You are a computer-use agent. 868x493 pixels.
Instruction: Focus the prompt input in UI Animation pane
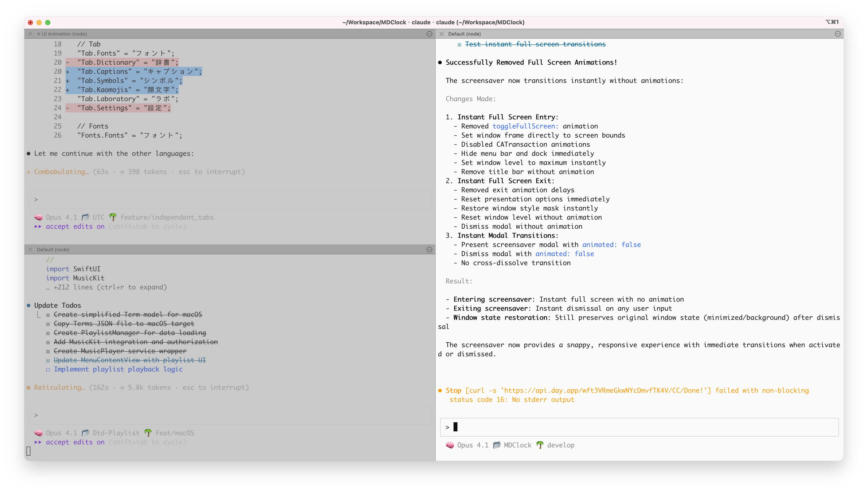(x=230, y=199)
